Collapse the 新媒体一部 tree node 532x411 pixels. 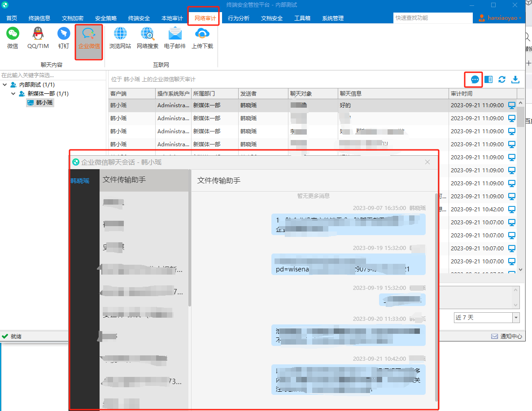click(13, 93)
